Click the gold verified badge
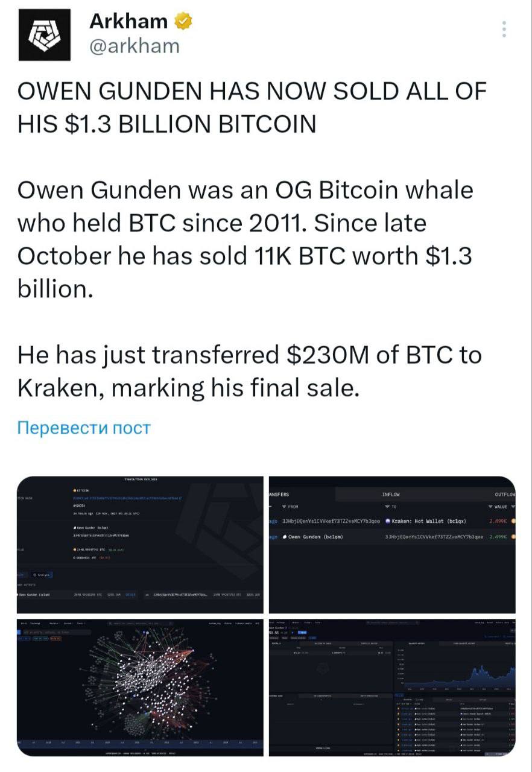The height and width of the screenshot is (772, 532). click(x=183, y=21)
